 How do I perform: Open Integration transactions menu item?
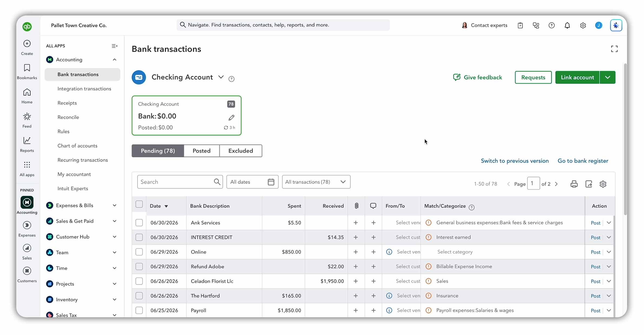coord(84,89)
